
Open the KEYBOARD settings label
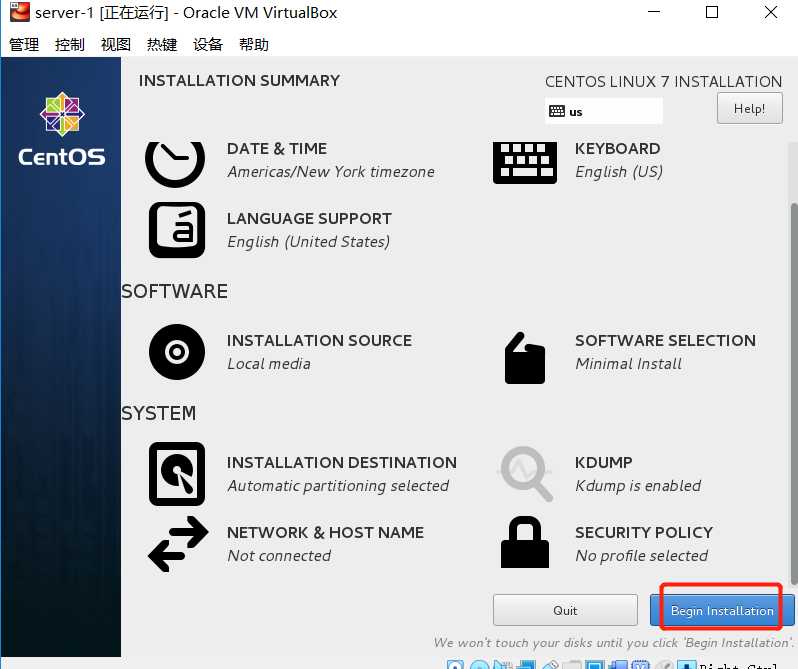point(617,149)
